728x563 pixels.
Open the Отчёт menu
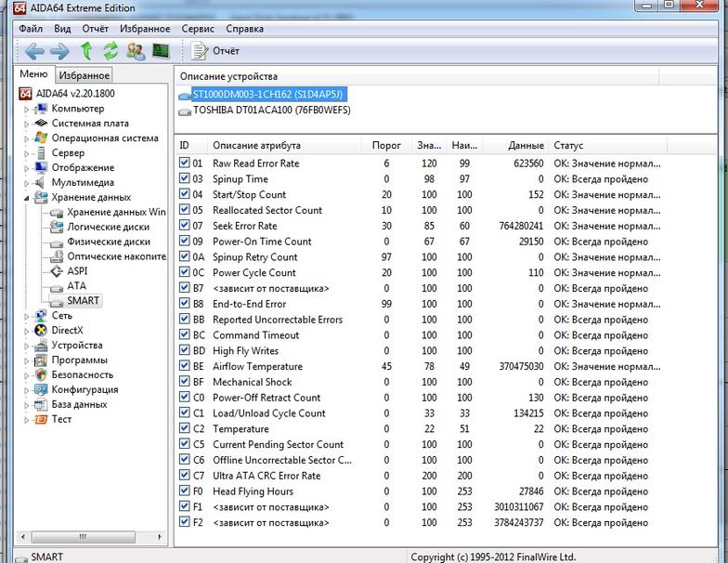coord(95,29)
